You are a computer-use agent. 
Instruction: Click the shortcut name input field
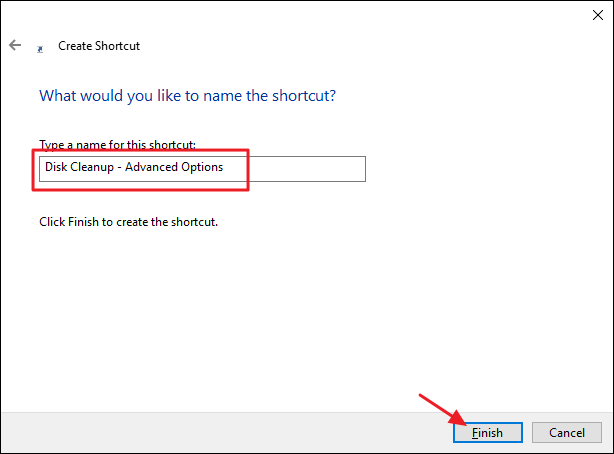202,169
